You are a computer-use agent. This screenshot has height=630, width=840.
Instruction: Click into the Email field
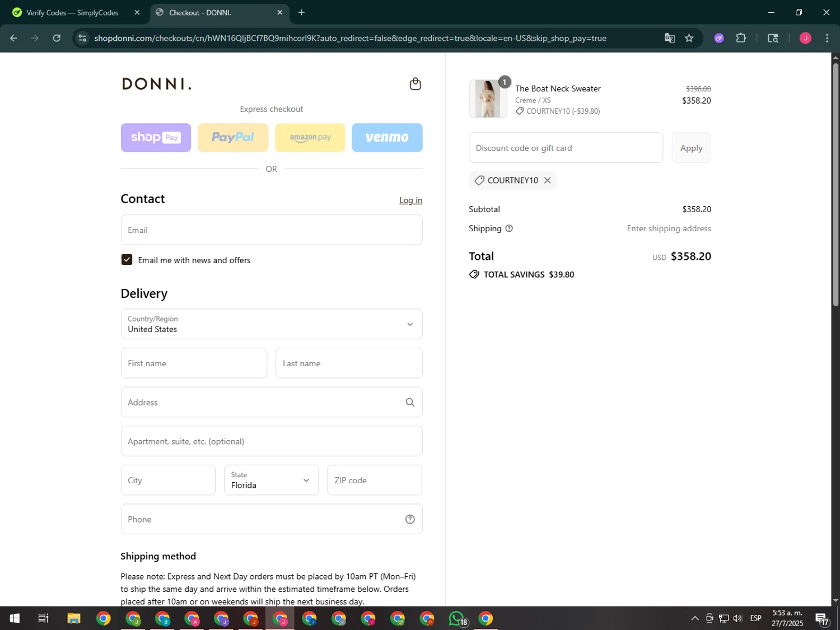point(272,230)
